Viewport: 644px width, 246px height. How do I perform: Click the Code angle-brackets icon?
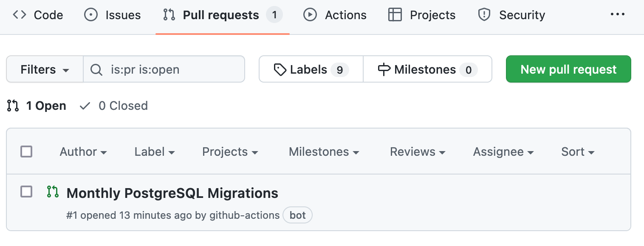pos(20,15)
